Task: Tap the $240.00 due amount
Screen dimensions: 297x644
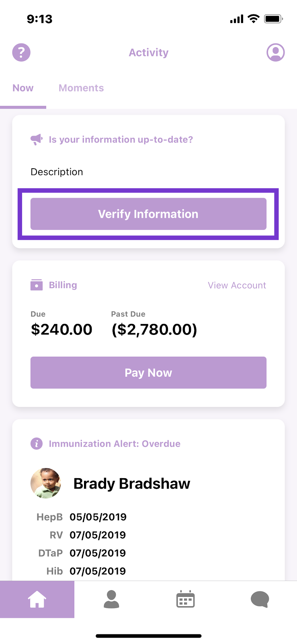Action: click(61, 329)
